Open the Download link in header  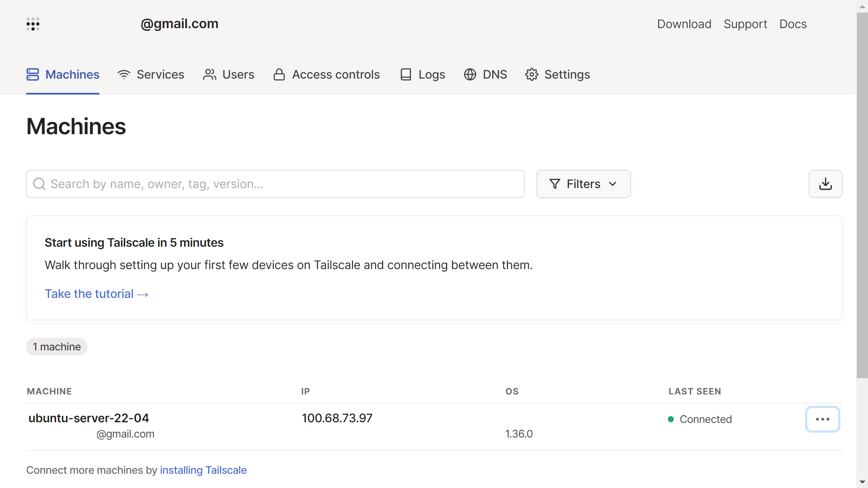[x=684, y=24]
